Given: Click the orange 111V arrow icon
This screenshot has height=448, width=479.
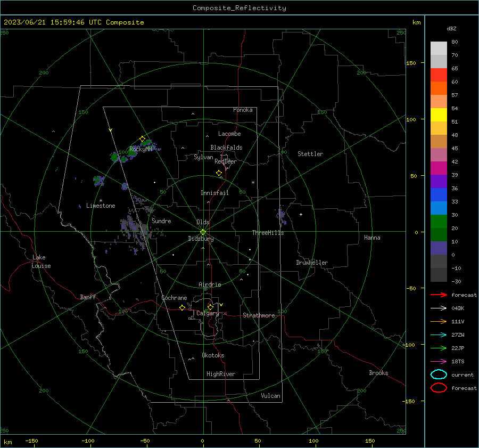Looking at the screenshot, I should point(439,321).
